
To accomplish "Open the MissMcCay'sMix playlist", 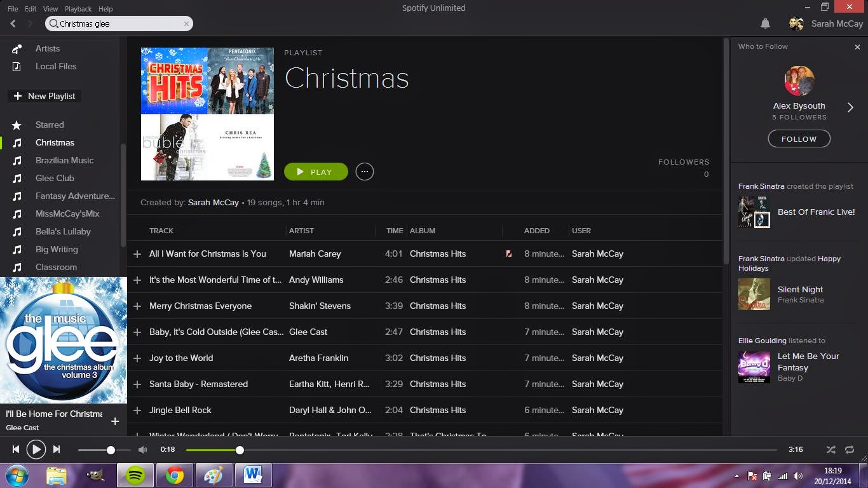I will pyautogui.click(x=67, y=213).
